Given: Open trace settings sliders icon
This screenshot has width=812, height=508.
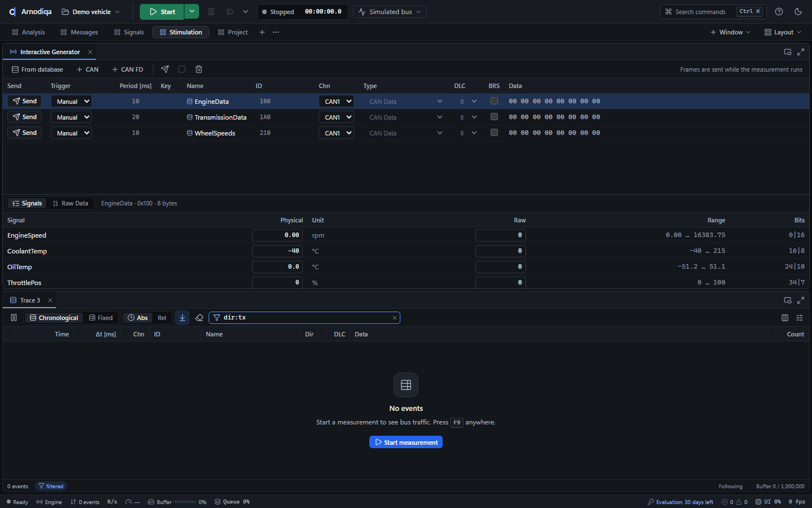Looking at the screenshot, I should [800, 318].
